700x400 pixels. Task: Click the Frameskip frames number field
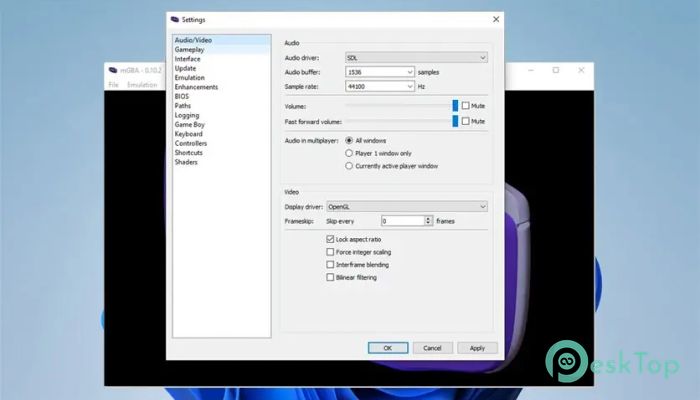tap(402, 221)
